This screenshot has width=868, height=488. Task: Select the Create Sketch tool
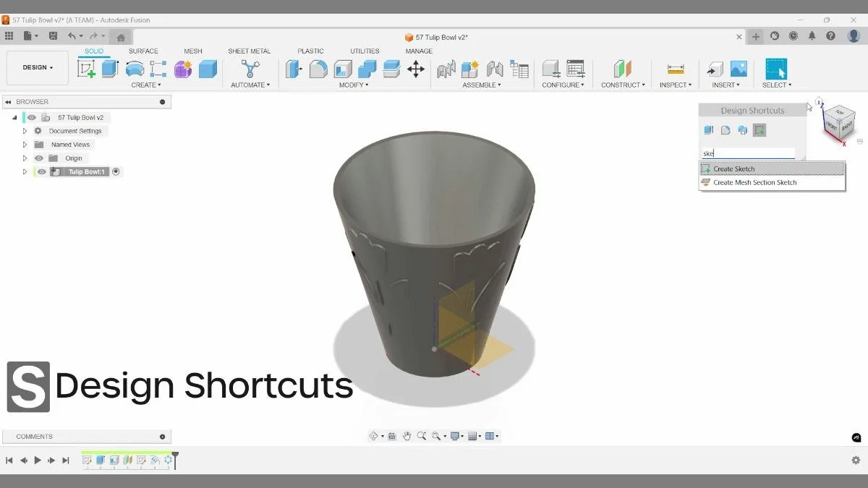click(x=88, y=67)
